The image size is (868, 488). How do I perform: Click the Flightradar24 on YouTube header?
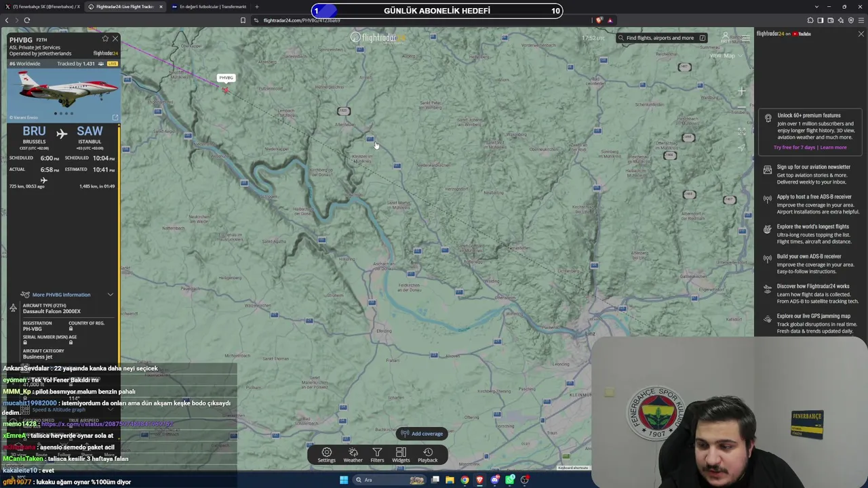(x=784, y=34)
